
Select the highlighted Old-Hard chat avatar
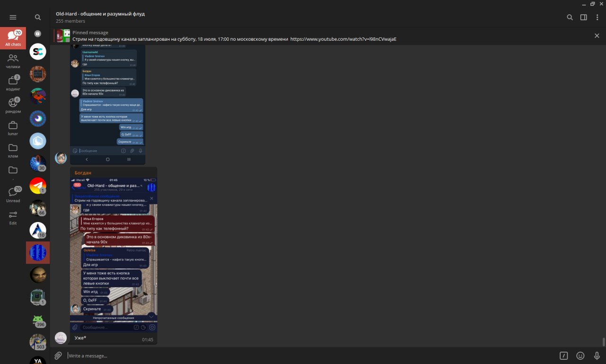(38, 252)
